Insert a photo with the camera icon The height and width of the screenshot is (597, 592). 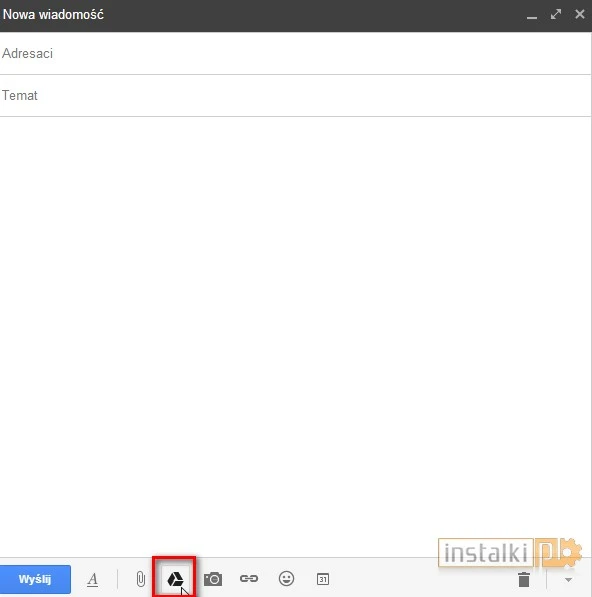[x=213, y=579]
